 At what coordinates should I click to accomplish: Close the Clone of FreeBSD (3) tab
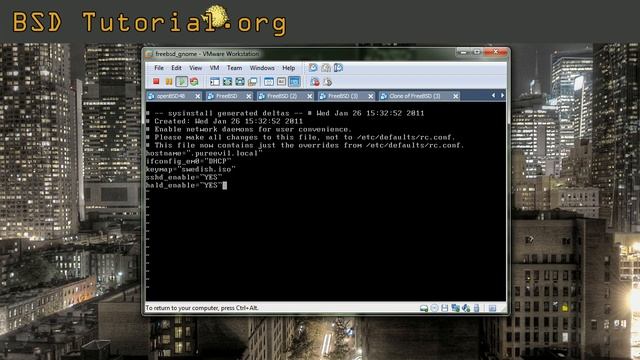[x=456, y=96]
